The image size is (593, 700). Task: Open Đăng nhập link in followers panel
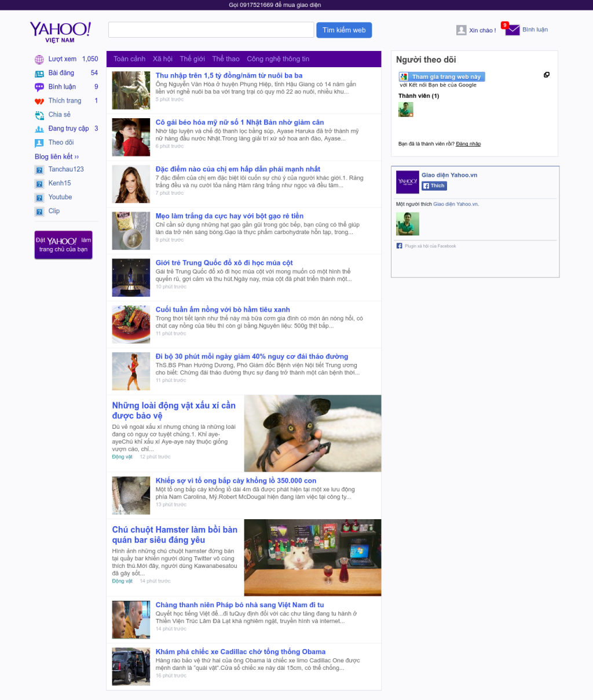467,144
